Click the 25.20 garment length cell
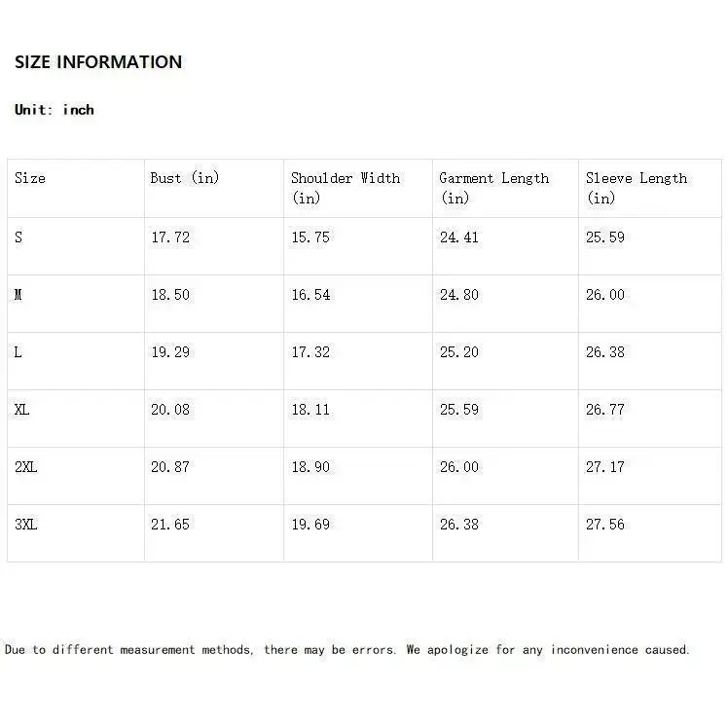Viewport: 728px width, 728px height. click(x=459, y=352)
